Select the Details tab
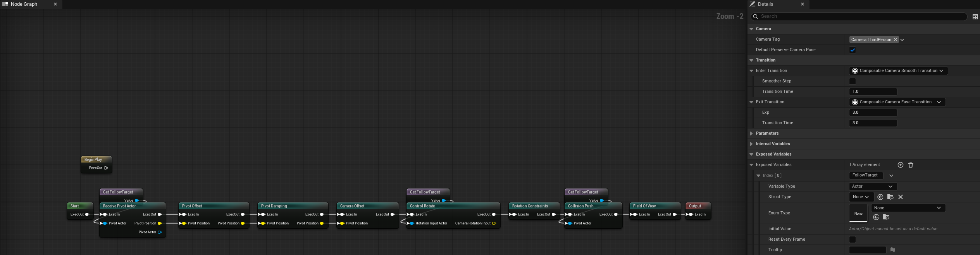Viewport: 980px width, 255px height. pos(765,4)
